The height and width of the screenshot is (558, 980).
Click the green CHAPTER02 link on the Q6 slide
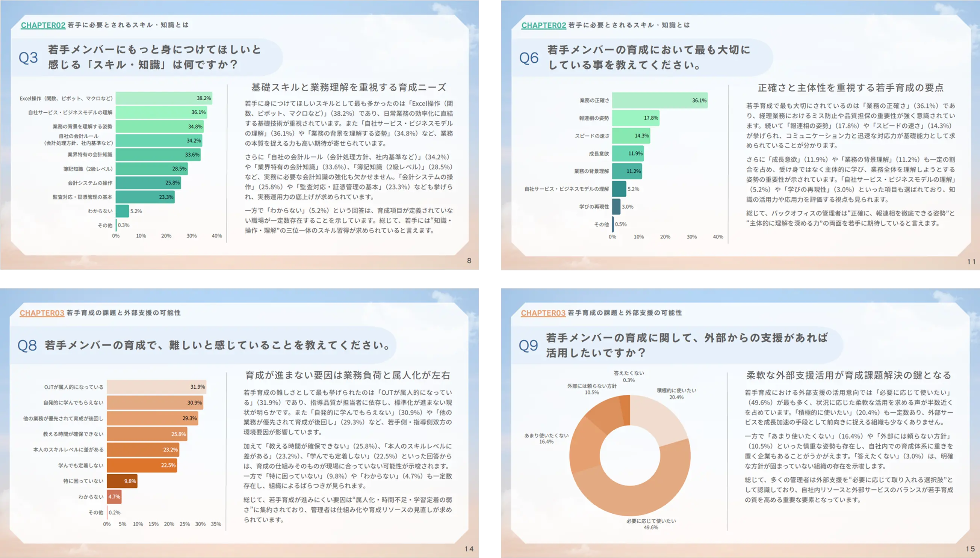tap(544, 25)
